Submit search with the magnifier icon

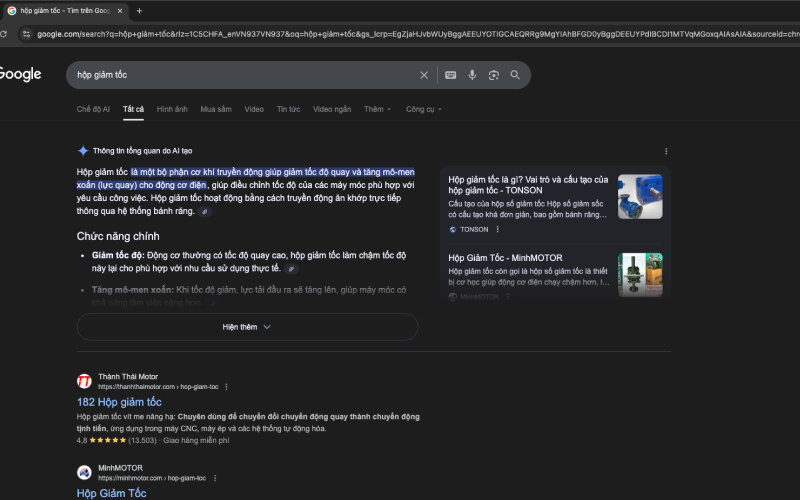tap(515, 75)
